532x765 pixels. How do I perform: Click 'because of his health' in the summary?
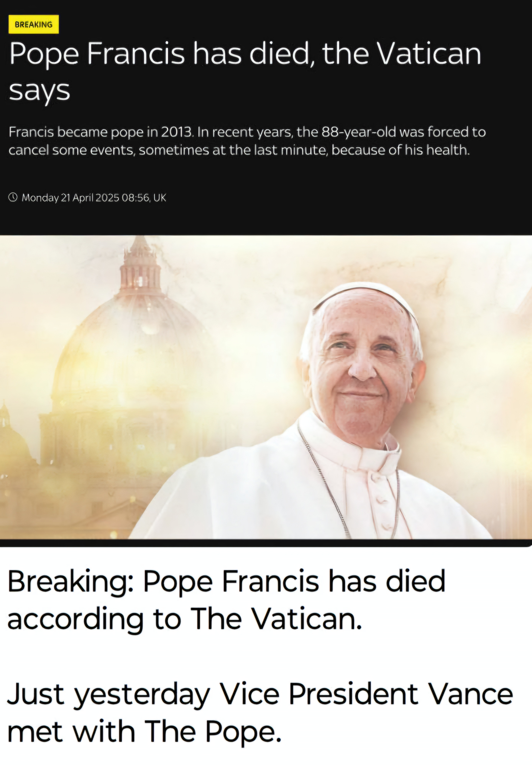pyautogui.click(x=400, y=150)
